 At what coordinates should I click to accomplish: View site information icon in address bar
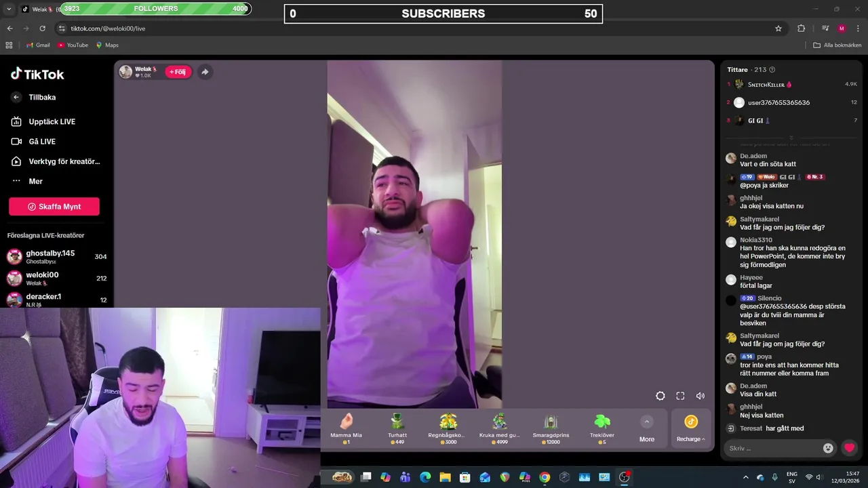click(62, 28)
